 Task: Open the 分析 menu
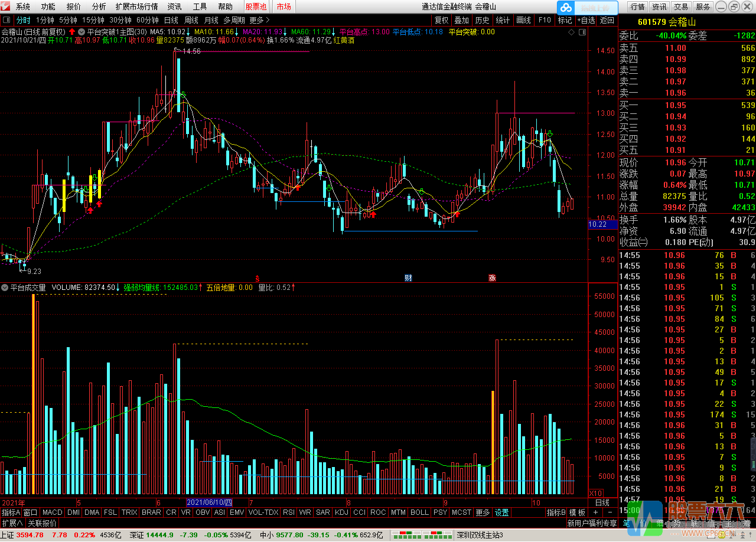tap(99, 6)
